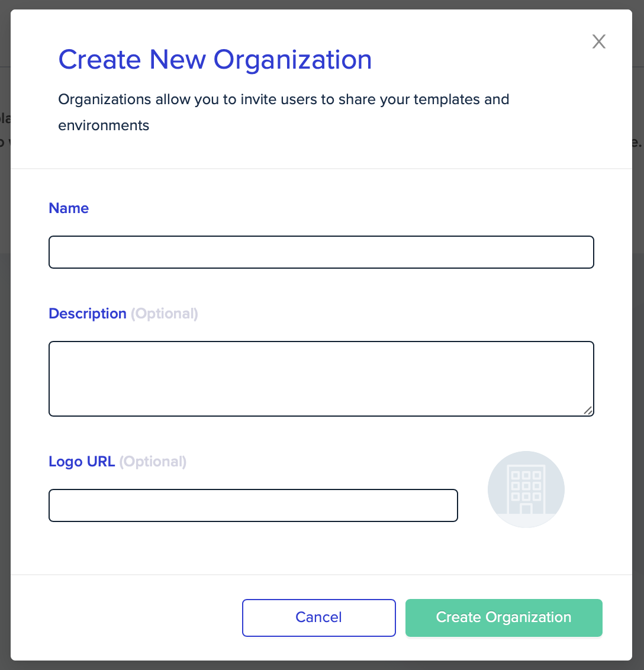Click the Create New Organization heading
The image size is (644, 670).
215,59
